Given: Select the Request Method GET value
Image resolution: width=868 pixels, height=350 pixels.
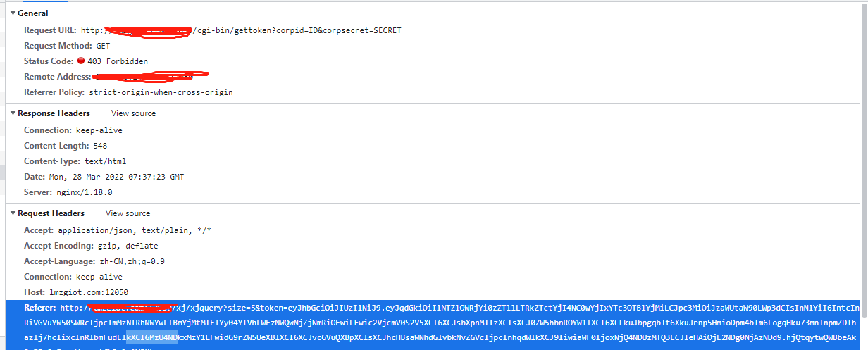Looking at the screenshot, I should (103, 46).
